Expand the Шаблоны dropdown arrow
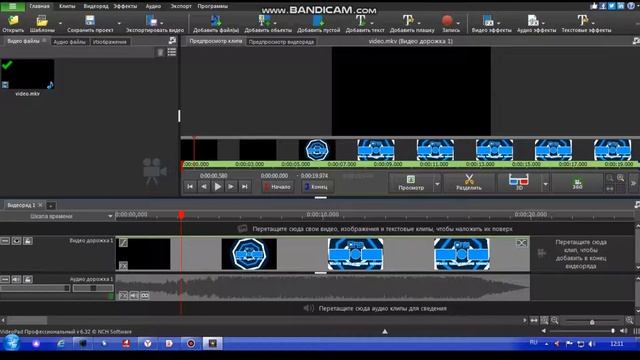Viewport: 640px width, 360px height. (x=60, y=23)
